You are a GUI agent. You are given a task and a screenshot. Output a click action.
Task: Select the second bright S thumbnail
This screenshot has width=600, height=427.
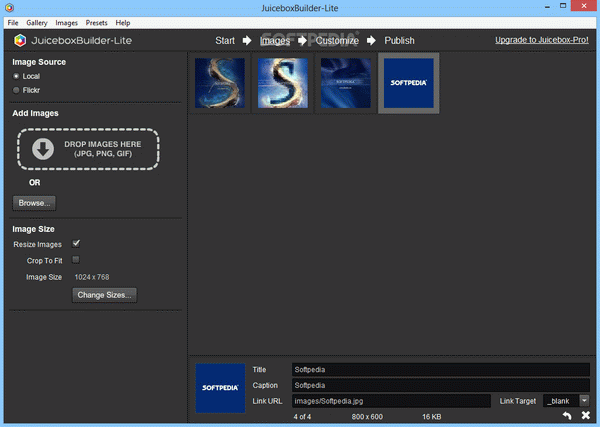(x=283, y=83)
